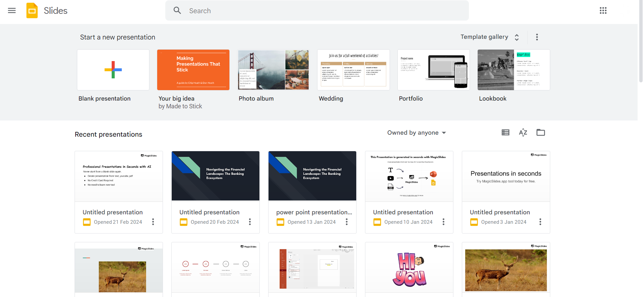This screenshot has height=297, width=644.
Task: Click Slides file icon beside Opened 21 Feb 2024
Action: pos(87,222)
